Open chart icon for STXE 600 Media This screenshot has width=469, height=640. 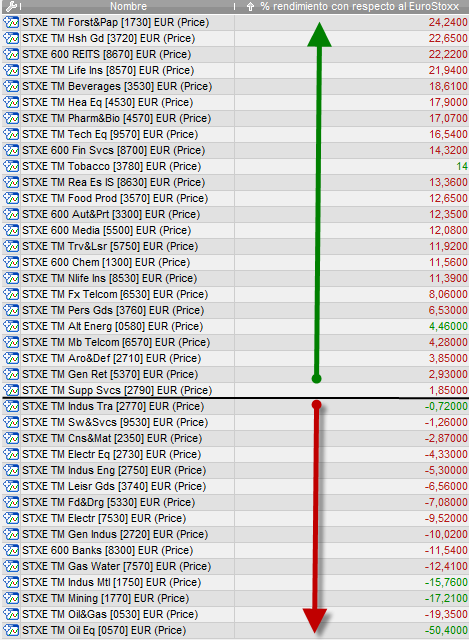11,230
